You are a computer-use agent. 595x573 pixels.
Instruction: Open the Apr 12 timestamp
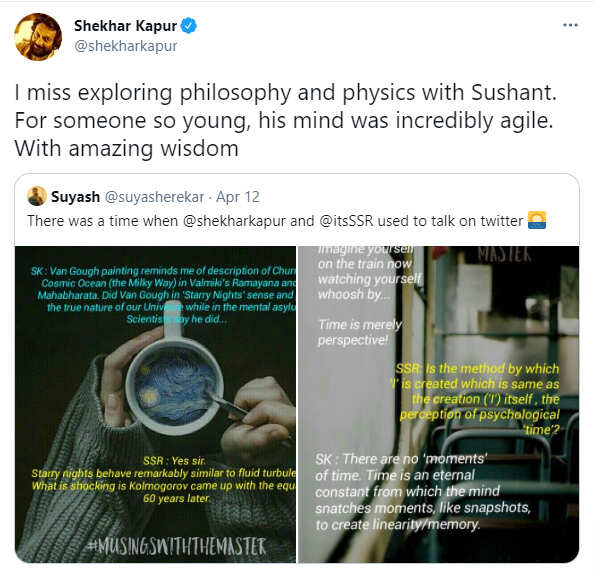pos(238,197)
